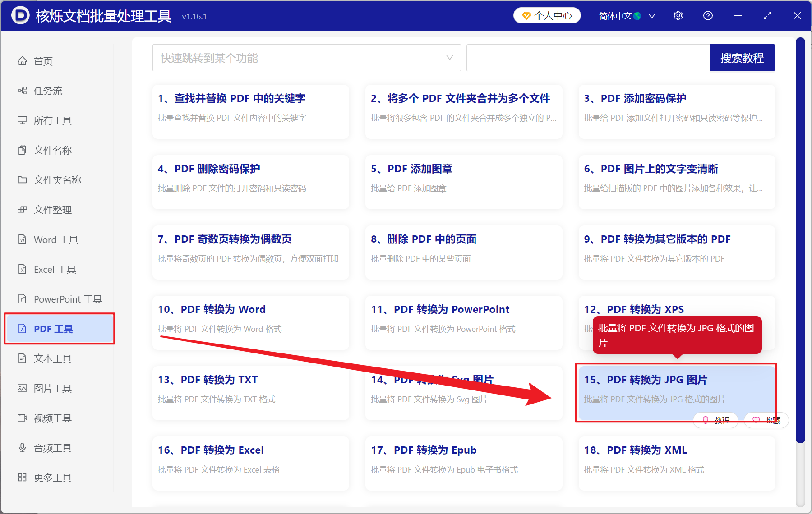Open 文件夹名称 via its folder icon
812x514 pixels.
(x=23, y=179)
